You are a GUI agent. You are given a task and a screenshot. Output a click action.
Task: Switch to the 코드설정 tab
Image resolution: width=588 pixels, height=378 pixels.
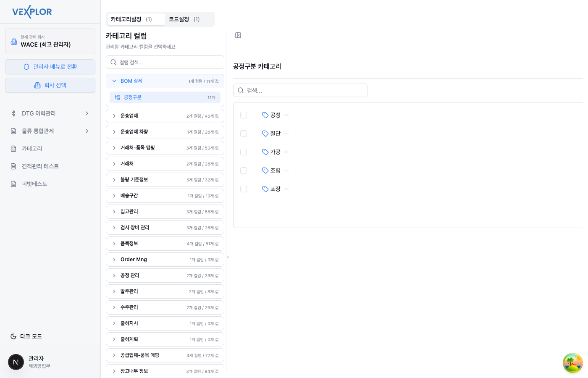click(184, 19)
